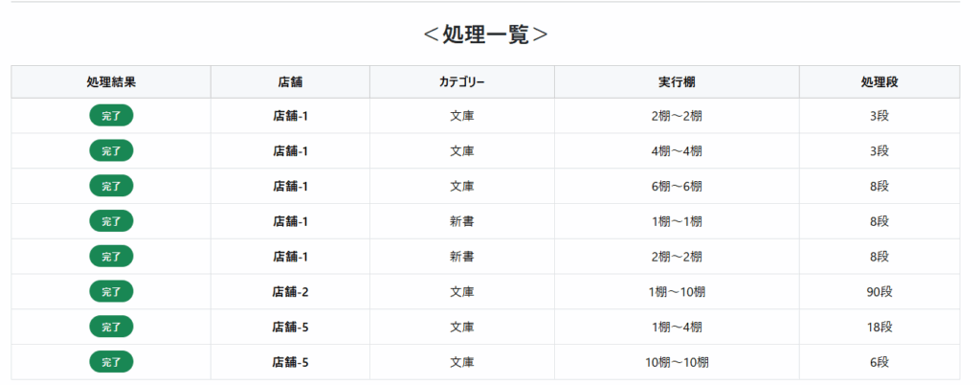Click 完了 badge for 店舗-5 10棚～10棚 row
The image size is (980, 385).
(x=111, y=363)
